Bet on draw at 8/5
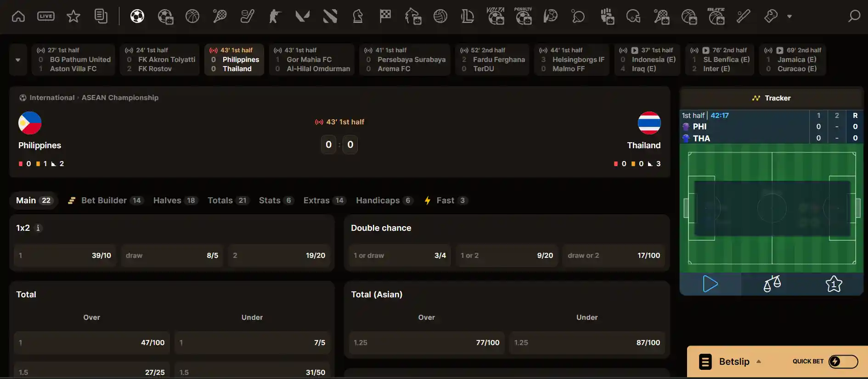 pos(172,256)
